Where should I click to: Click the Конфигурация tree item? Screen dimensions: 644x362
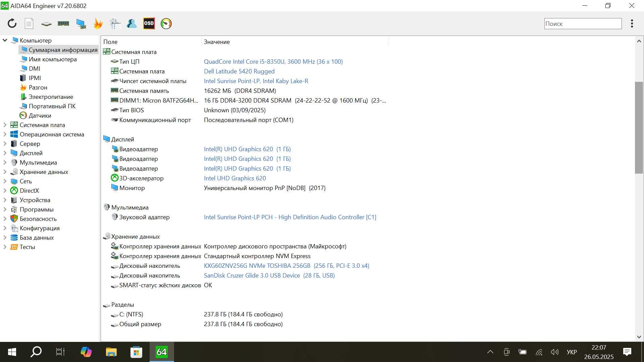(40, 228)
